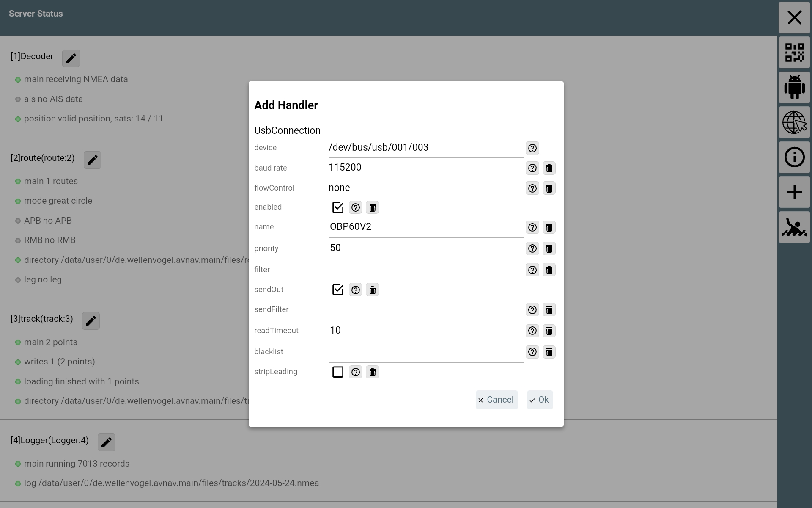Open help for the device field
The height and width of the screenshot is (508, 812).
click(532, 148)
